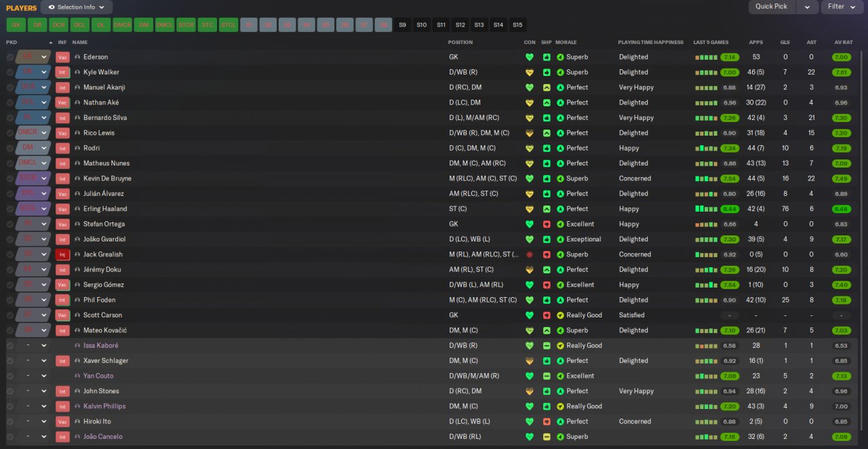This screenshot has height=449, width=868.
Task: Sort by PLAYING TIME HAPPINESS column header
Action: tap(650, 43)
